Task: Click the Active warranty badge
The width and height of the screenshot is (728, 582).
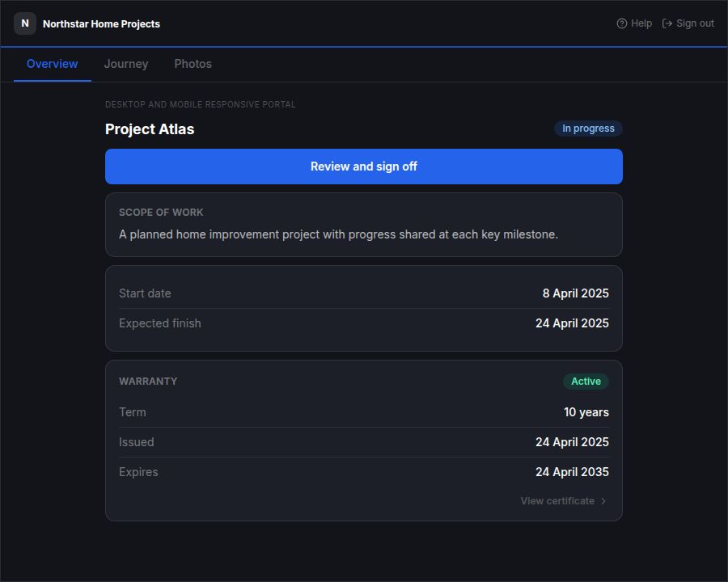Action: pos(586,382)
